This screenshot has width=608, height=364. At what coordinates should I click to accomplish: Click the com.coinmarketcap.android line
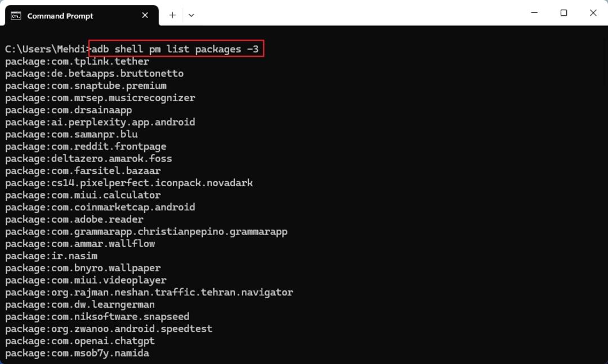coord(100,207)
